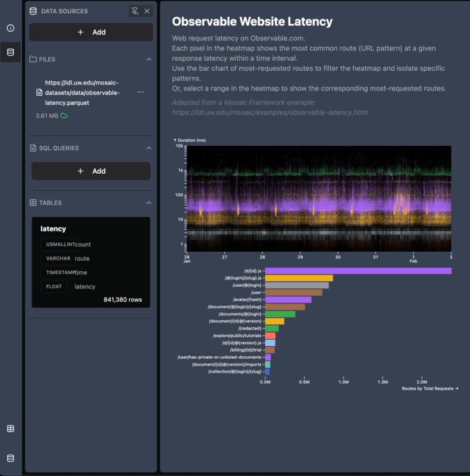Click the Duration (ms) axis label
The width and height of the screenshot is (470, 476).
(189, 140)
